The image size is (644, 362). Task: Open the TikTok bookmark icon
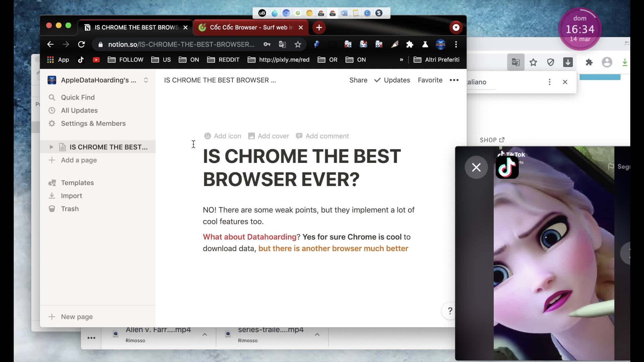coord(81,60)
